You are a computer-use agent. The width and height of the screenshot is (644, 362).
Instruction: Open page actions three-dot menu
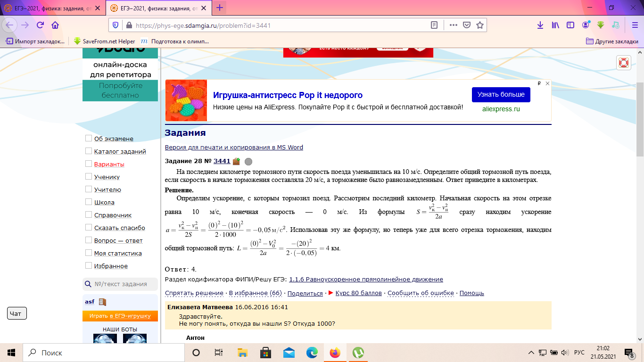[x=453, y=25]
